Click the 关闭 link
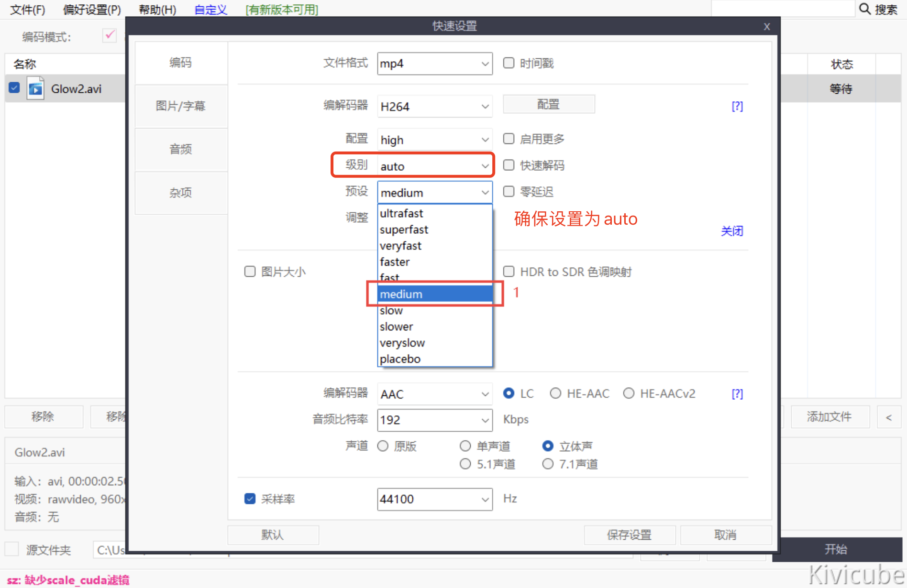The width and height of the screenshot is (907, 588). coord(731,231)
